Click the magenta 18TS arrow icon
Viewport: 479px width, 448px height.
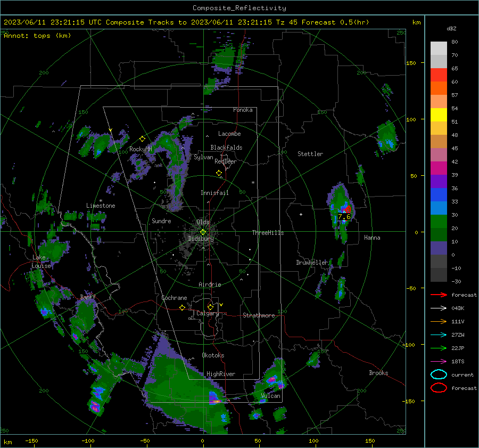[439, 362]
